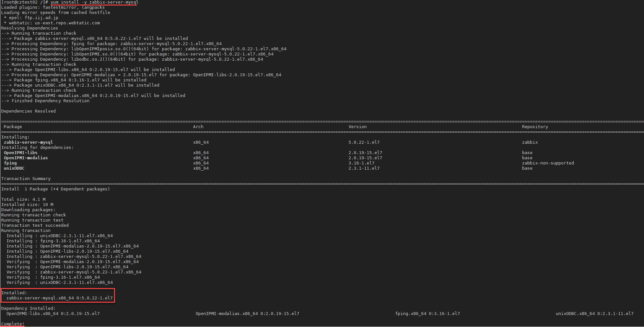Click the 'webtatic: us-east.repo.webtatic.com' line

pyautogui.click(x=52, y=23)
